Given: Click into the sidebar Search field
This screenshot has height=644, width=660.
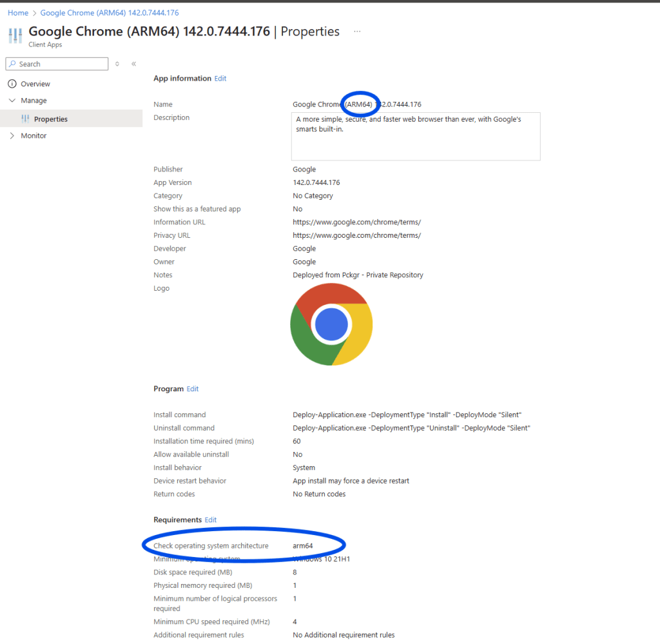Looking at the screenshot, I should [x=61, y=64].
